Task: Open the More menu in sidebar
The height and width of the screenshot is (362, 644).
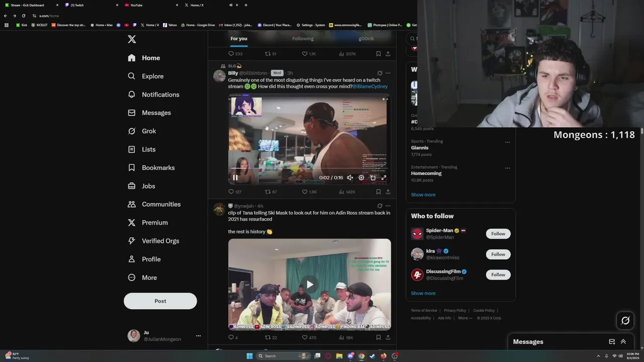Action: tap(142, 278)
